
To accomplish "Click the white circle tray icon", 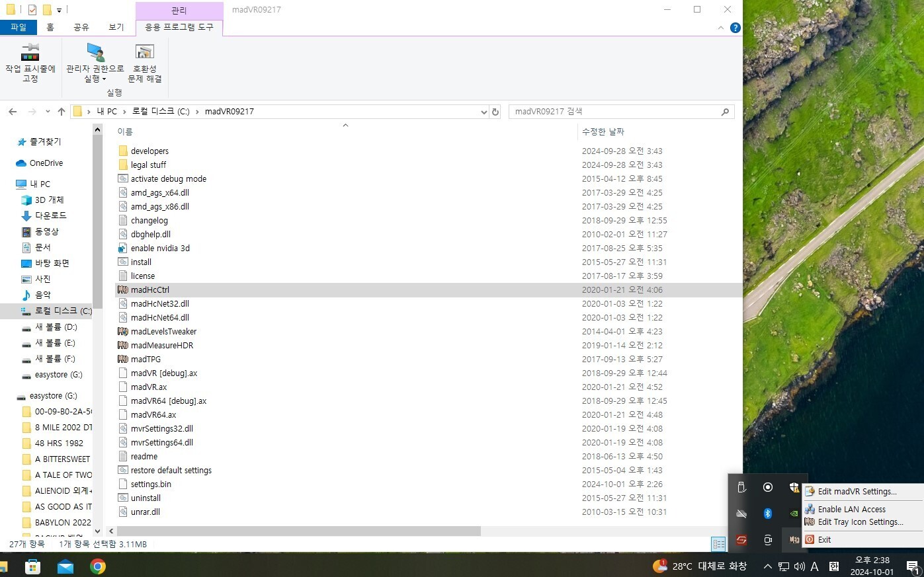I will click(x=768, y=488).
